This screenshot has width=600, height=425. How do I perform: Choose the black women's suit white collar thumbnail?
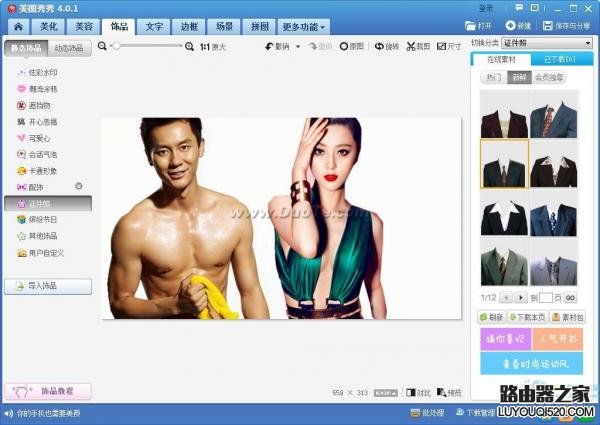tap(504, 213)
